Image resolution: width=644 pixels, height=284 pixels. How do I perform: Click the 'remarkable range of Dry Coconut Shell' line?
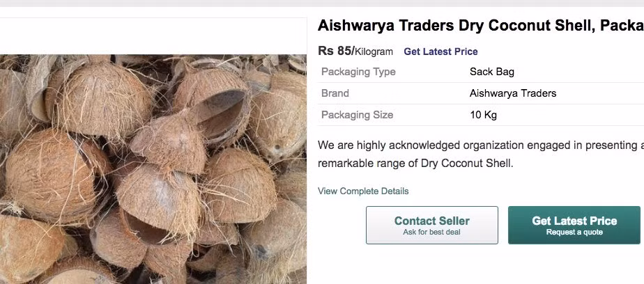pos(415,164)
